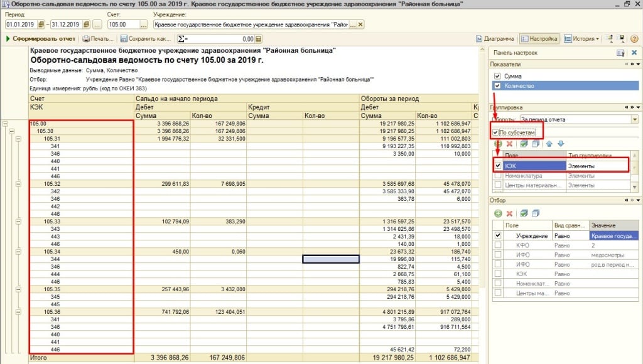Toggle the Настройка panel button
The height and width of the screenshot is (364, 643).
[539, 39]
